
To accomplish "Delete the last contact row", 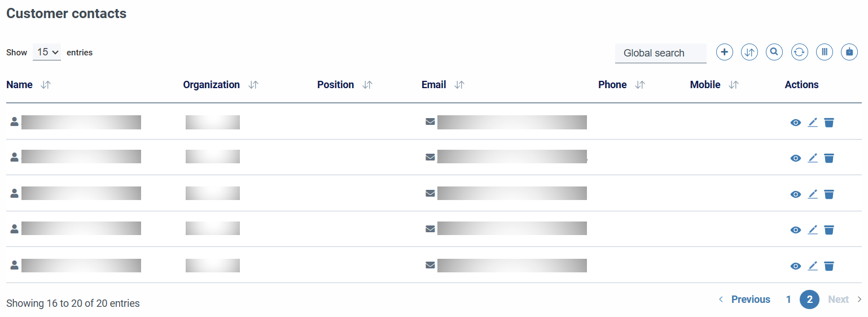I will tap(828, 266).
